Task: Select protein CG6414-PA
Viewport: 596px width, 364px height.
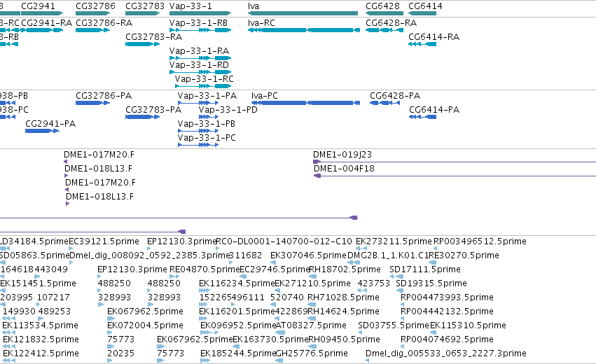Action: [423, 117]
